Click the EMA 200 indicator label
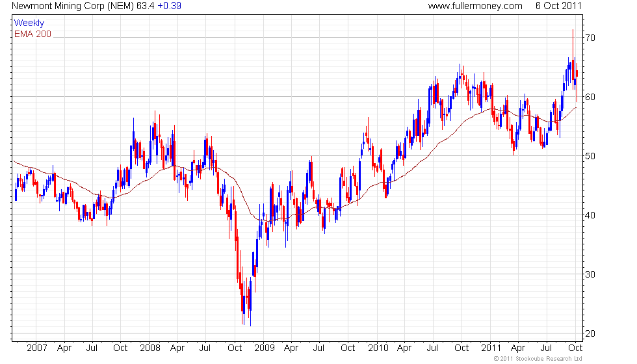This screenshot has width=637, height=364. click(32, 34)
